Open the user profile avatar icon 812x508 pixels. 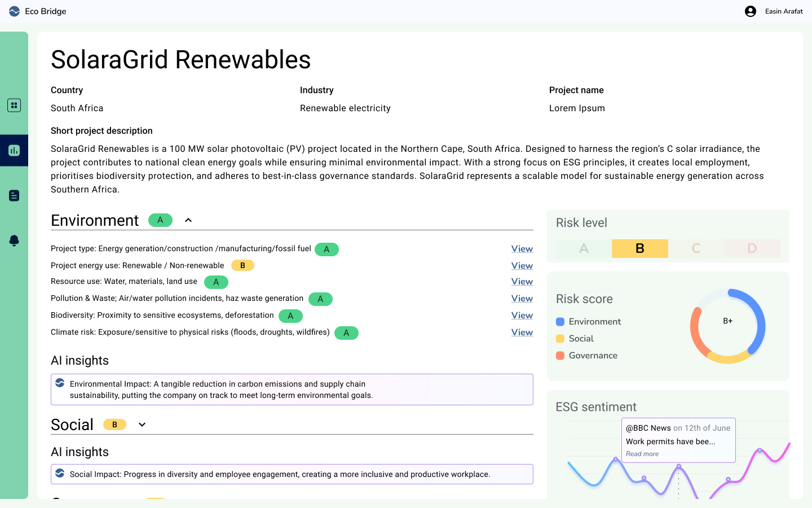point(751,11)
